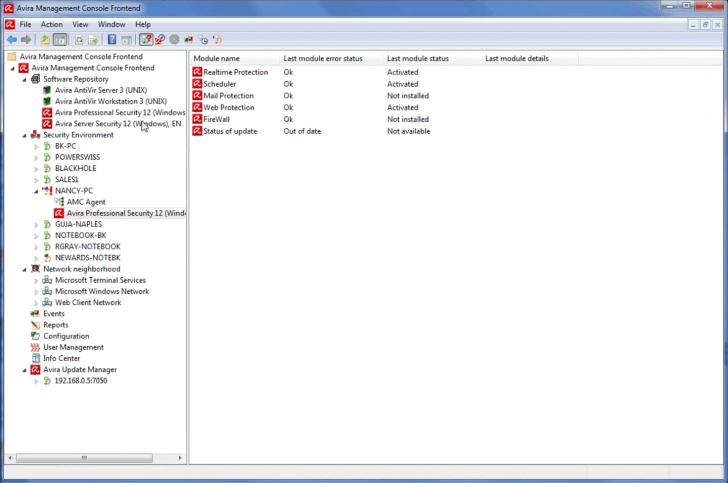Viewport: 728px width, 483px height.
Task: Click the Up one level folder icon
Action: click(x=45, y=40)
